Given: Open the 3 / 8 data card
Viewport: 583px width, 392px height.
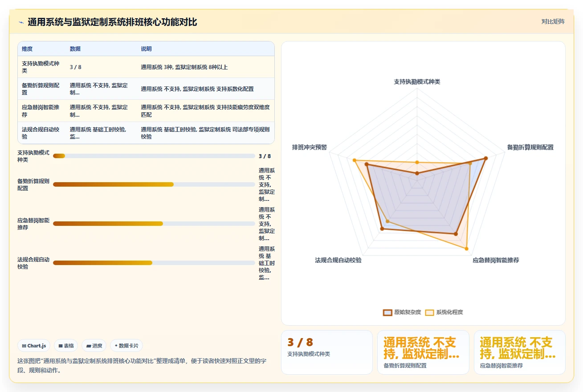Looking at the screenshot, I should point(326,352).
